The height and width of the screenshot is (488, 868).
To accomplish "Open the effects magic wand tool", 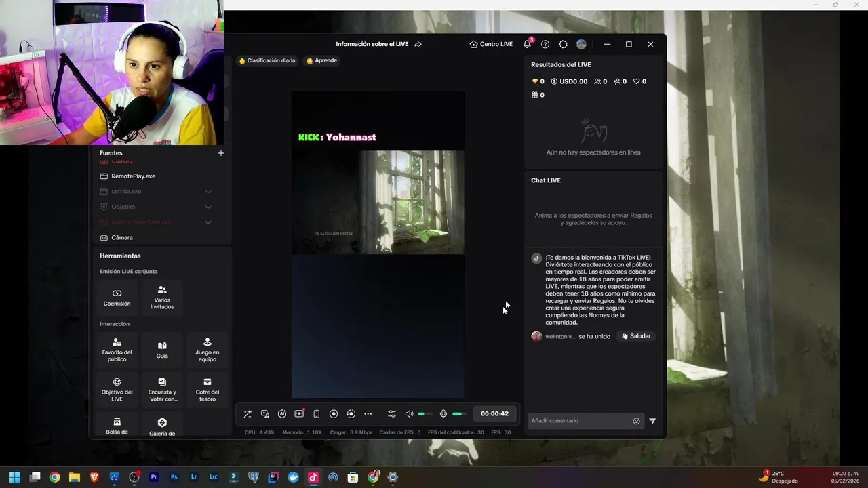I will point(248,414).
